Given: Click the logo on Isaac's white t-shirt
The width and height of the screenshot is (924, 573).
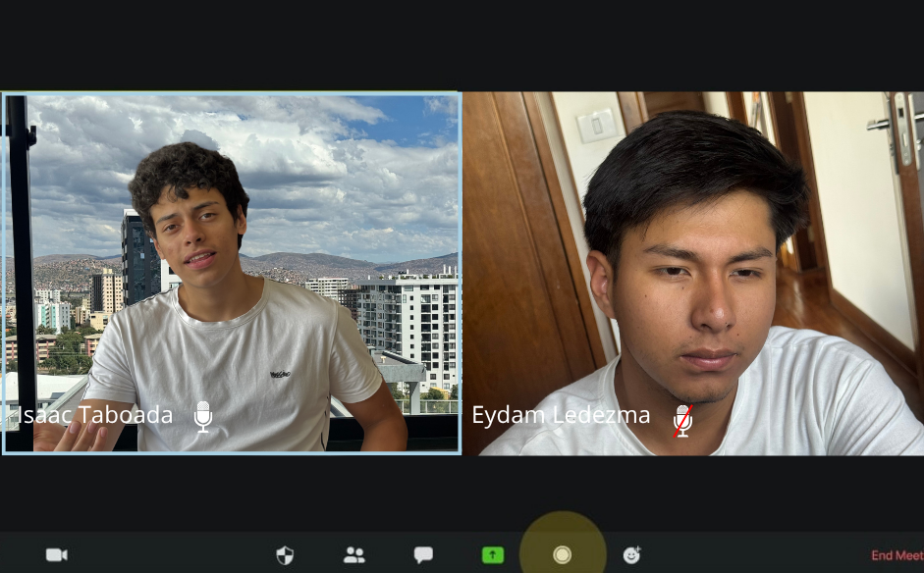Looking at the screenshot, I should point(280,373).
